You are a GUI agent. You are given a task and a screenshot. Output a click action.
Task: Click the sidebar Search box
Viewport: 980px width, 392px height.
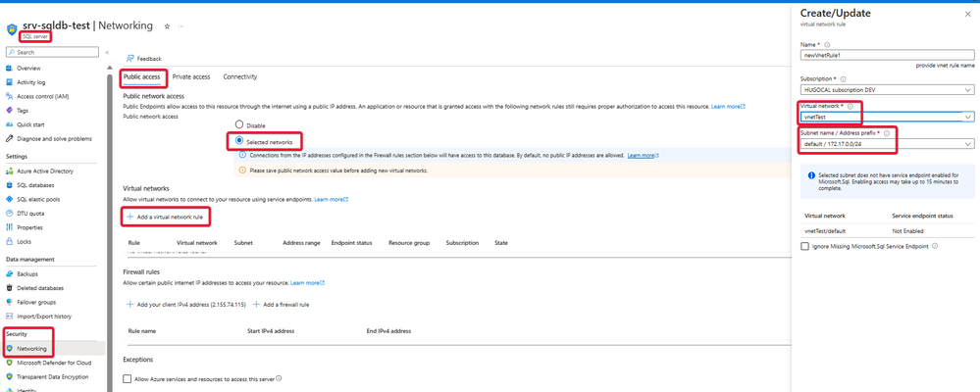tap(52, 53)
